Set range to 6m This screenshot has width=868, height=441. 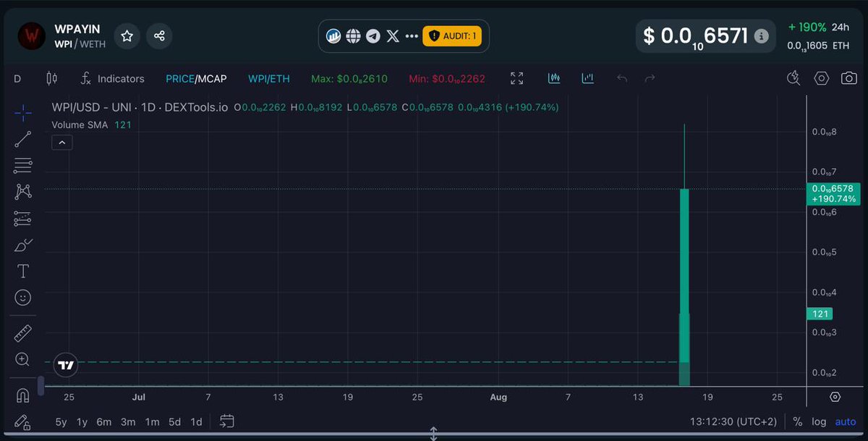[104, 421]
